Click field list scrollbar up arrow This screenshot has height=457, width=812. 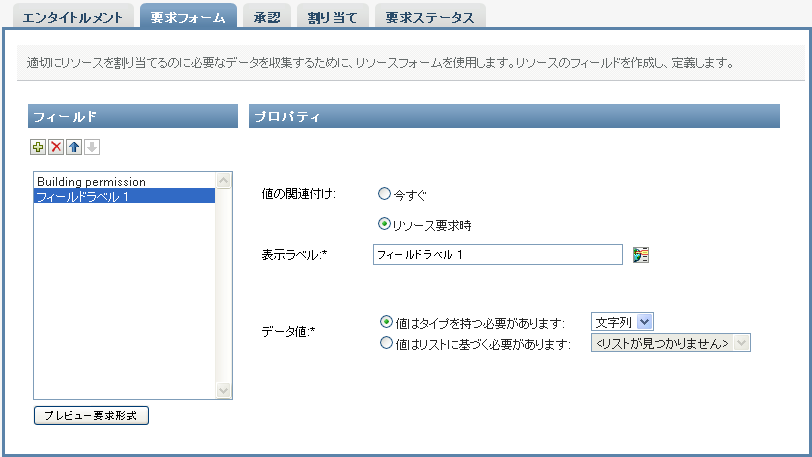point(224,180)
